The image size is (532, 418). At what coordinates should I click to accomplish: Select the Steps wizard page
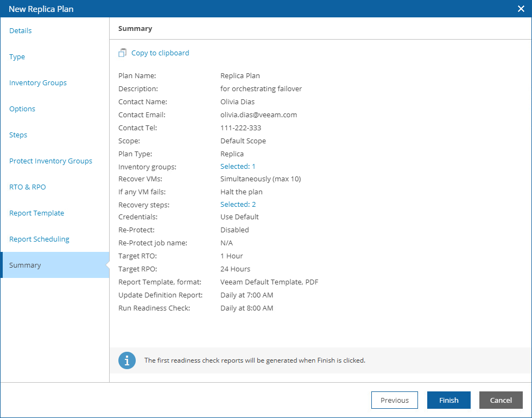pos(18,135)
